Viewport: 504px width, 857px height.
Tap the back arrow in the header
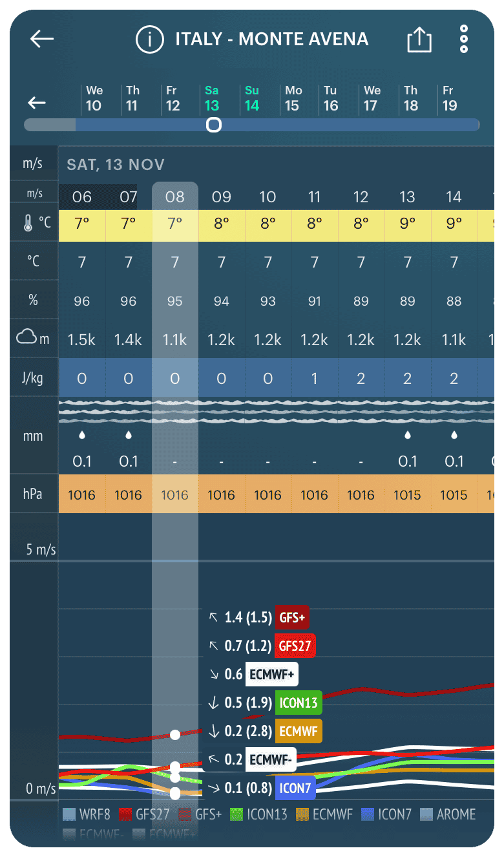coord(42,39)
